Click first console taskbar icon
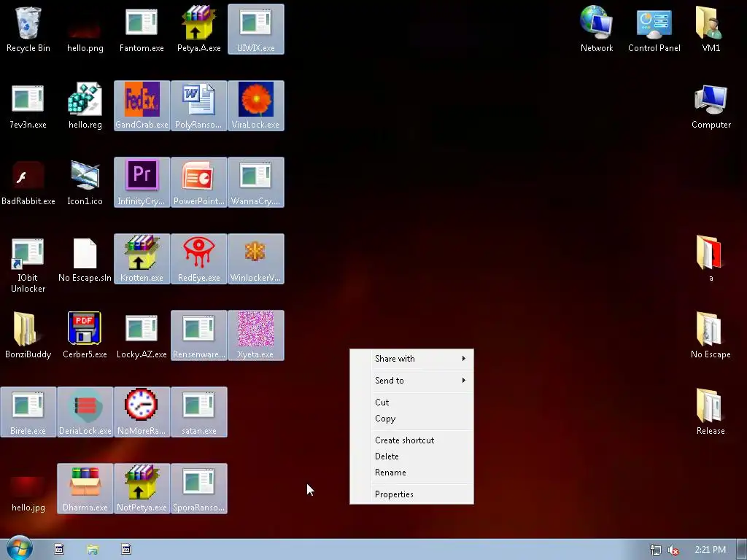747x560 pixels. click(59, 550)
